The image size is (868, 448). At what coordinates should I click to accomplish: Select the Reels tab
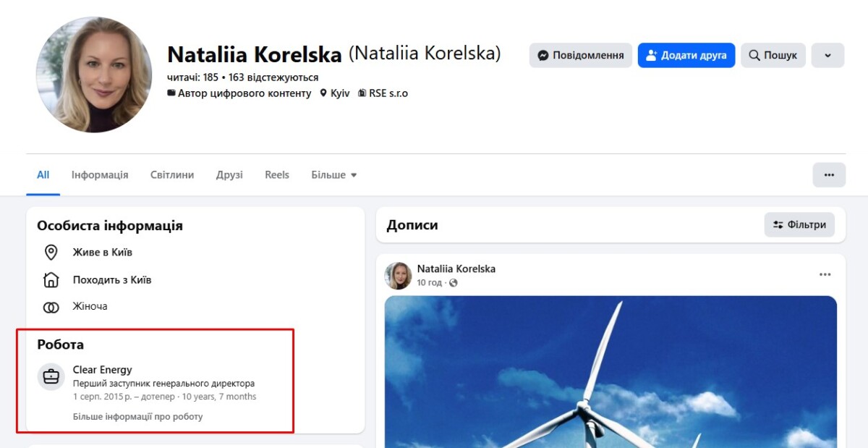(x=277, y=175)
